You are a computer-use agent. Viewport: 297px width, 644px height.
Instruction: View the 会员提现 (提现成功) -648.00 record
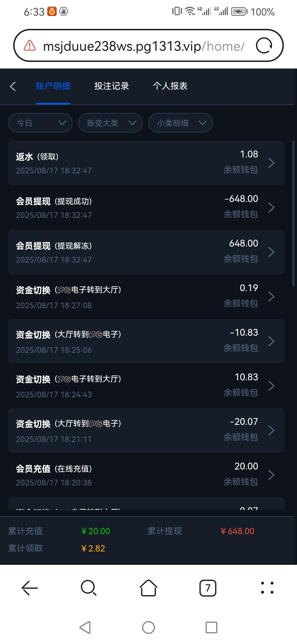pos(146,208)
